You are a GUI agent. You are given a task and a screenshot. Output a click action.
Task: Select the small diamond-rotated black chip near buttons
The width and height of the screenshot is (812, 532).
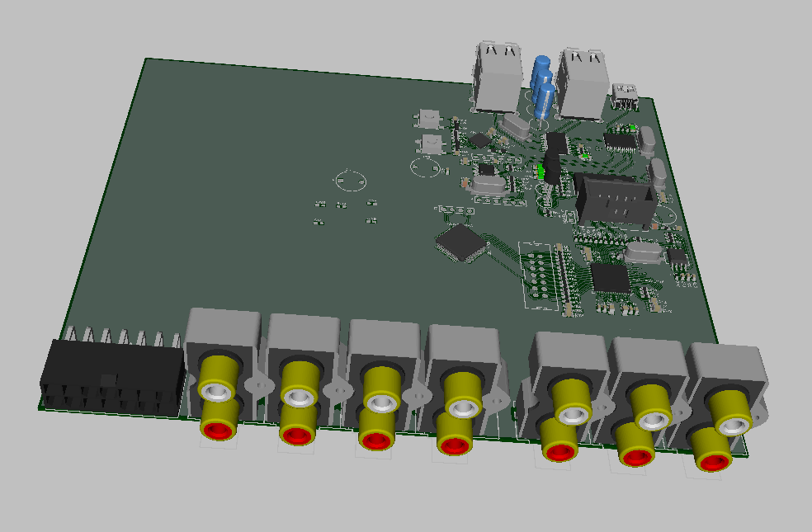point(480,139)
